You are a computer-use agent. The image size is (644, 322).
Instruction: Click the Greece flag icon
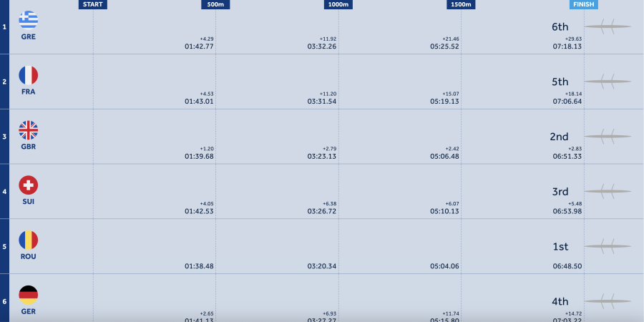[x=29, y=20]
